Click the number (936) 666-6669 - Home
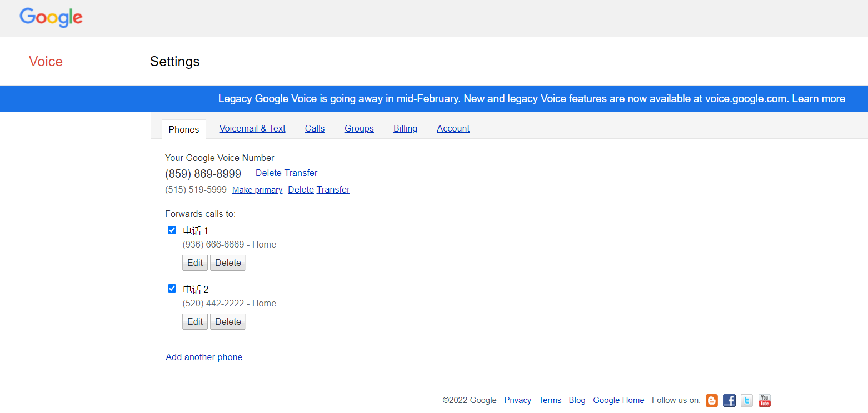The width and height of the screenshot is (868, 413). [x=229, y=245]
